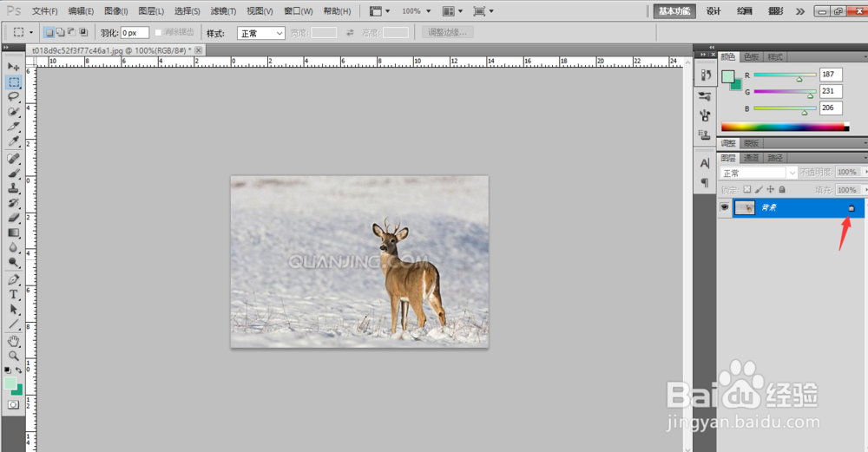This screenshot has height=452, width=868.
Task: Select the Crop tool
Action: 14,127
